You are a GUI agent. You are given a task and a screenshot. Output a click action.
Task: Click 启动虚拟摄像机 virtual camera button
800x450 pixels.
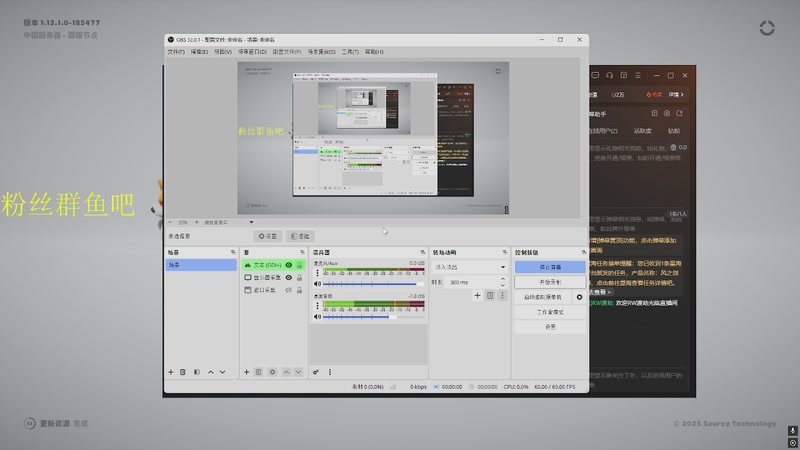point(543,297)
